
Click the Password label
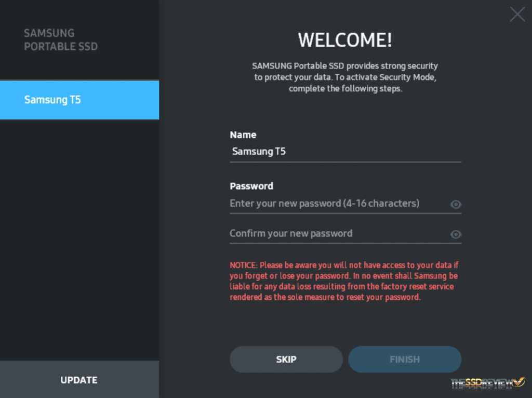251,186
